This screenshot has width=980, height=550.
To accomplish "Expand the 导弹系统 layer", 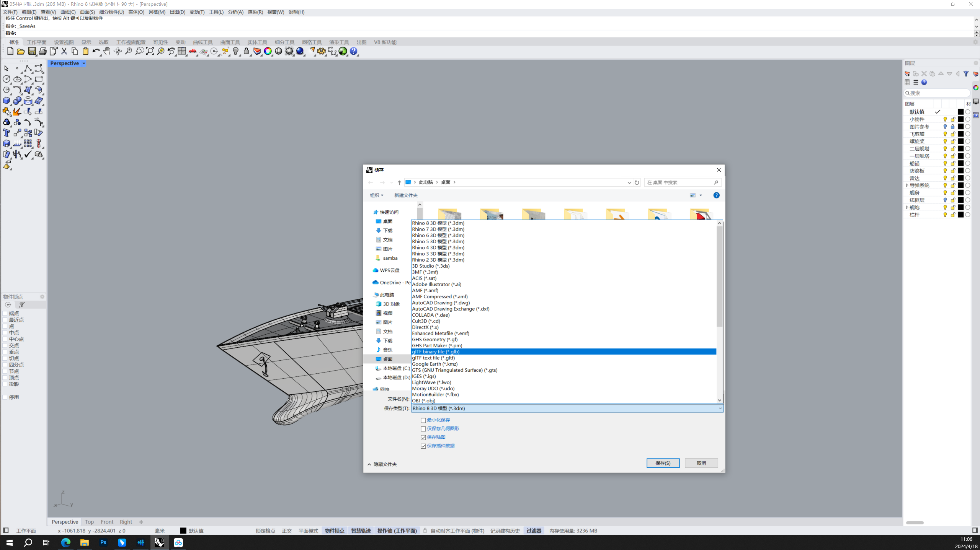I will [907, 186].
